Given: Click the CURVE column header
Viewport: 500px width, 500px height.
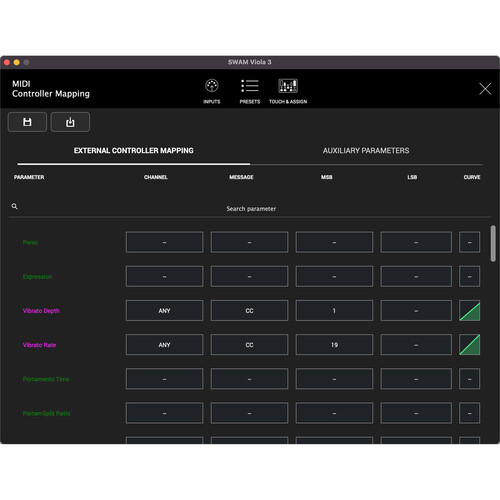Looking at the screenshot, I should point(472,177).
